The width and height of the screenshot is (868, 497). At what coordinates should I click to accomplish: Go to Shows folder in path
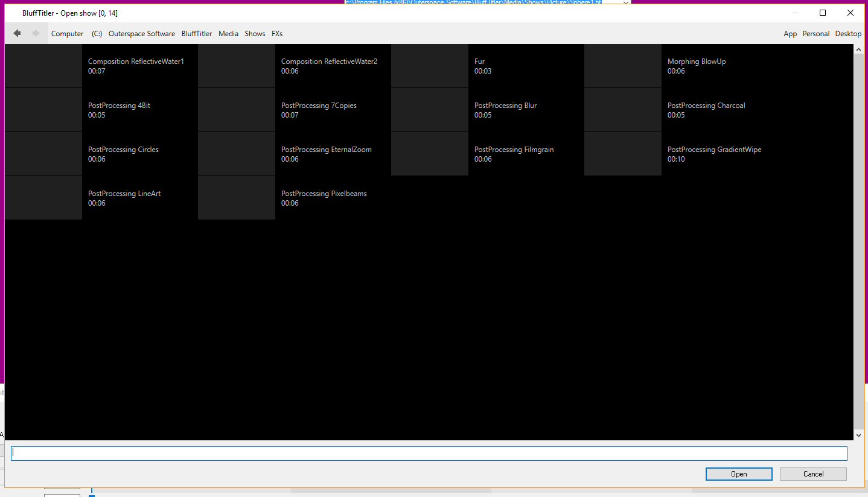point(255,34)
